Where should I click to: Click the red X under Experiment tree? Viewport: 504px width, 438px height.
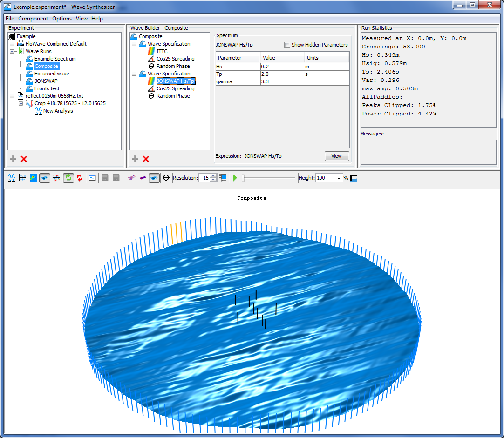(24, 159)
